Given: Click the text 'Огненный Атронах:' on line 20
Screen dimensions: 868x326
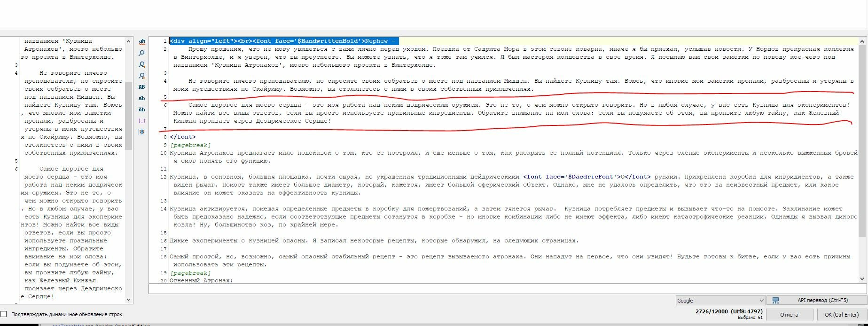Looking at the screenshot, I should pos(201,280).
